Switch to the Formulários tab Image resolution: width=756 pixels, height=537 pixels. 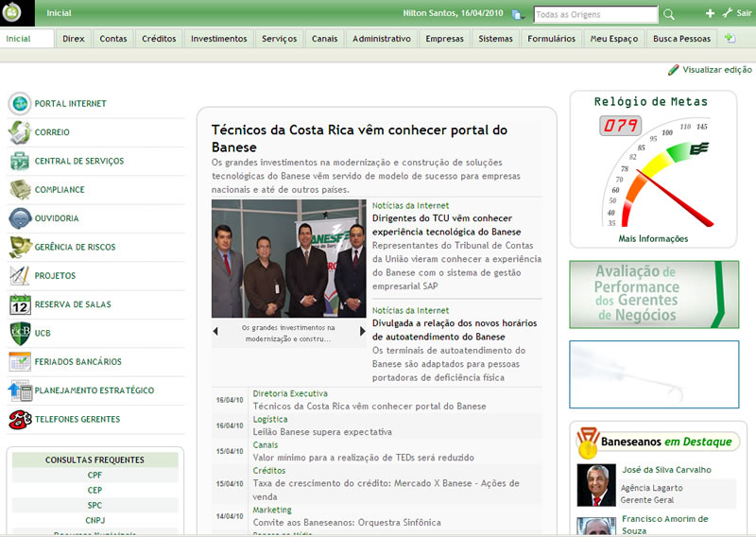[x=552, y=39]
